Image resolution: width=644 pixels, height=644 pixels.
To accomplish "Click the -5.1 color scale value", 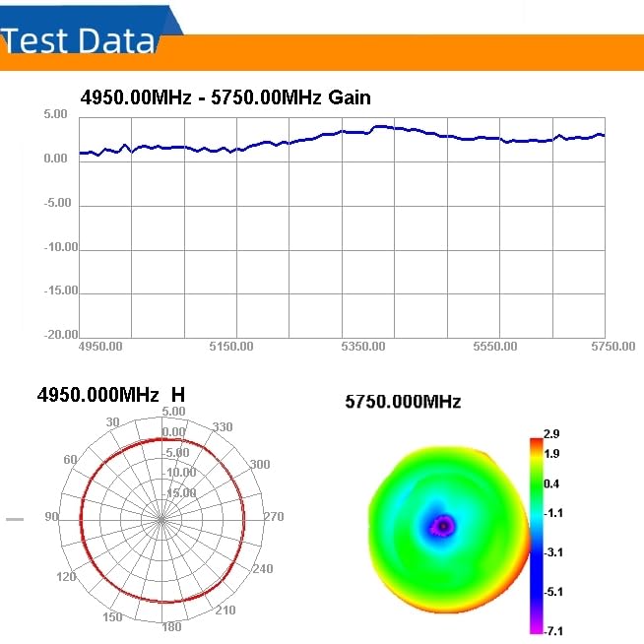I will click(552, 592).
